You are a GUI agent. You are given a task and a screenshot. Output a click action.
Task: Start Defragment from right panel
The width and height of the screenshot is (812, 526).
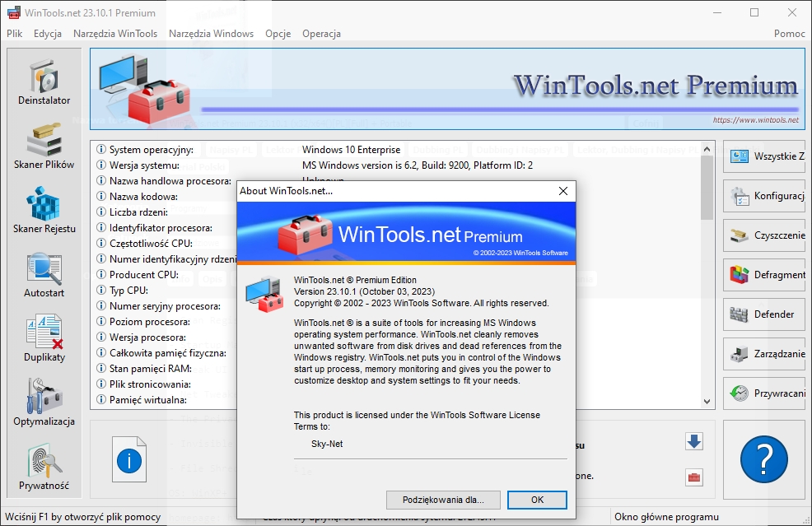764,275
